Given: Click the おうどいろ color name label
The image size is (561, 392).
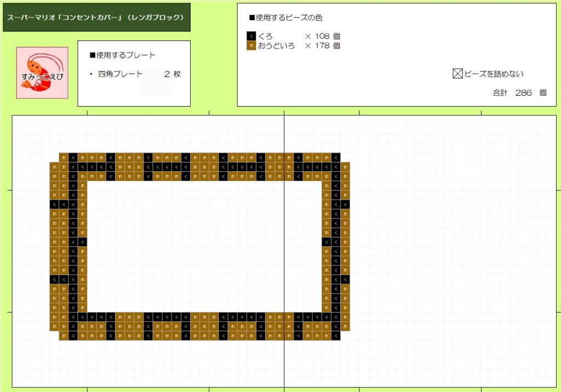Looking at the screenshot, I should click(x=276, y=46).
